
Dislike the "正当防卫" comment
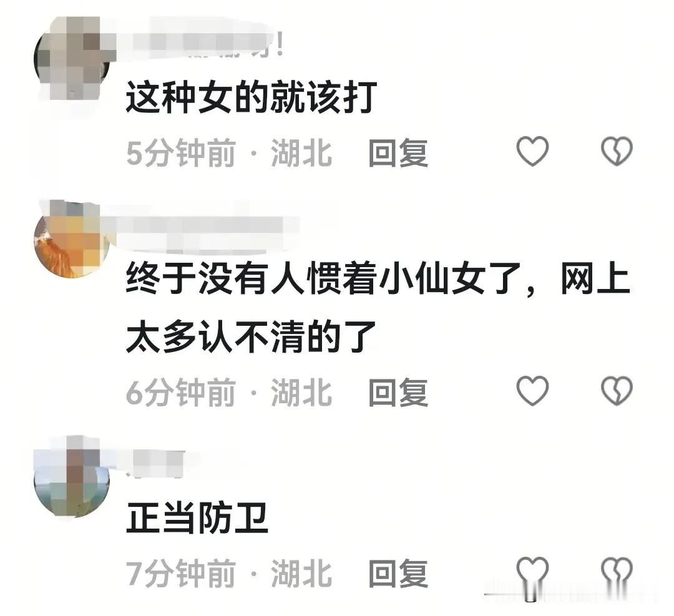[617, 572]
